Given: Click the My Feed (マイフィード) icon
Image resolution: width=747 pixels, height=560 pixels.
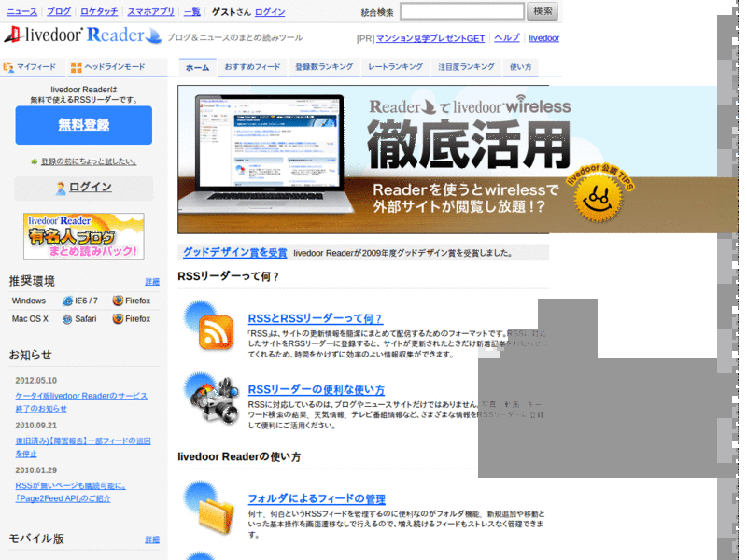Looking at the screenshot, I should (x=8, y=67).
